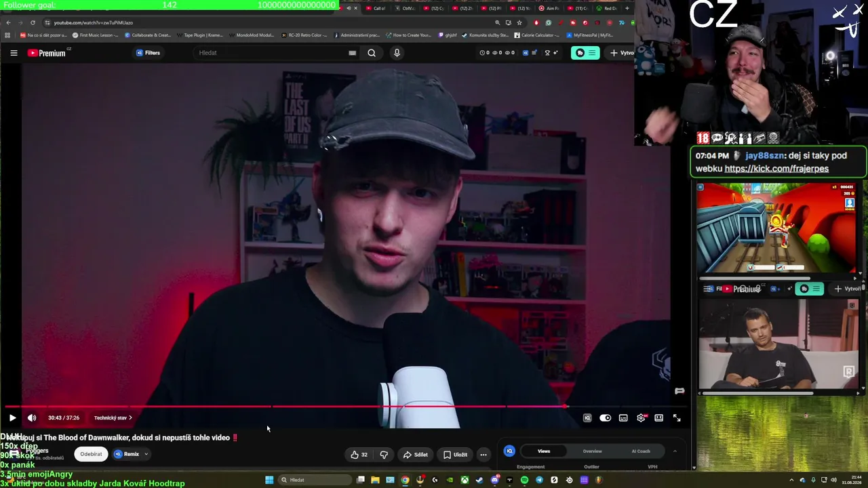The width and height of the screenshot is (868, 488).
Task: Switch to the Aim browser tab
Action: 551,8
